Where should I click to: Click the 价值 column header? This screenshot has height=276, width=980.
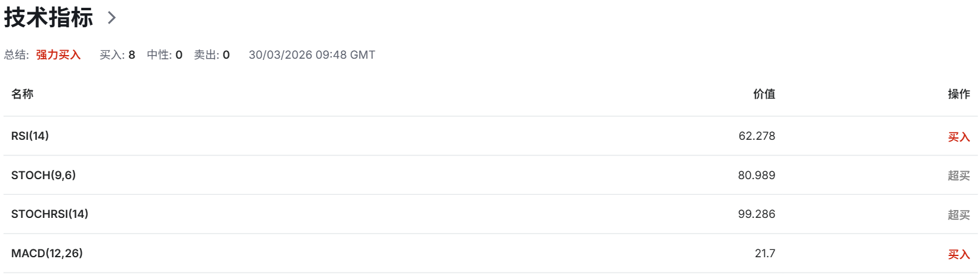pos(764,94)
